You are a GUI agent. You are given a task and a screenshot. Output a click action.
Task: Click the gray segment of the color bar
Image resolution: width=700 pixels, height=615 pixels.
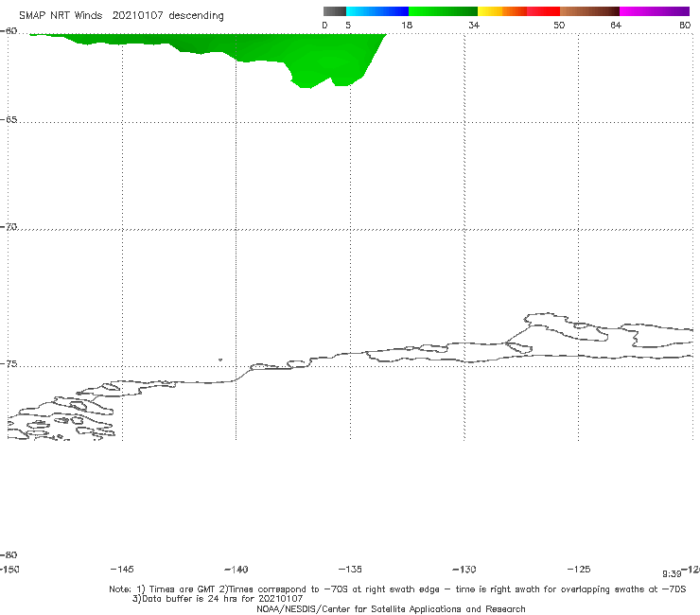click(335, 11)
